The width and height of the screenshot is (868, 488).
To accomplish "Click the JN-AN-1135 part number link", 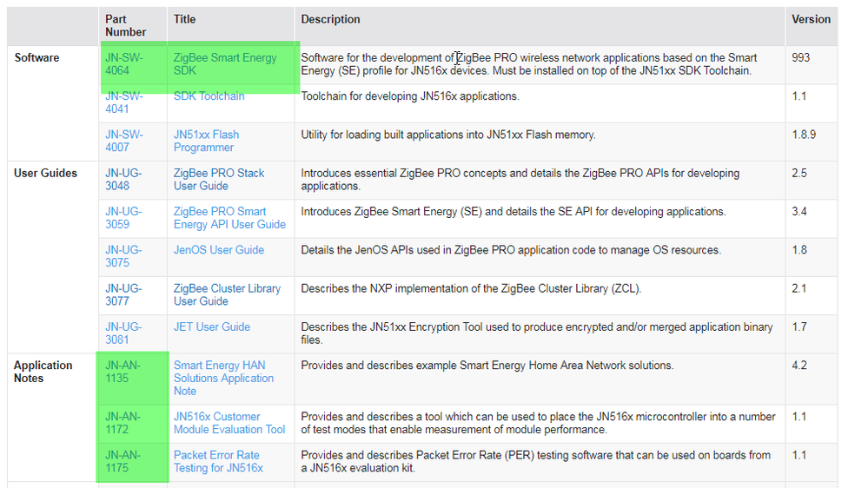I will [123, 372].
